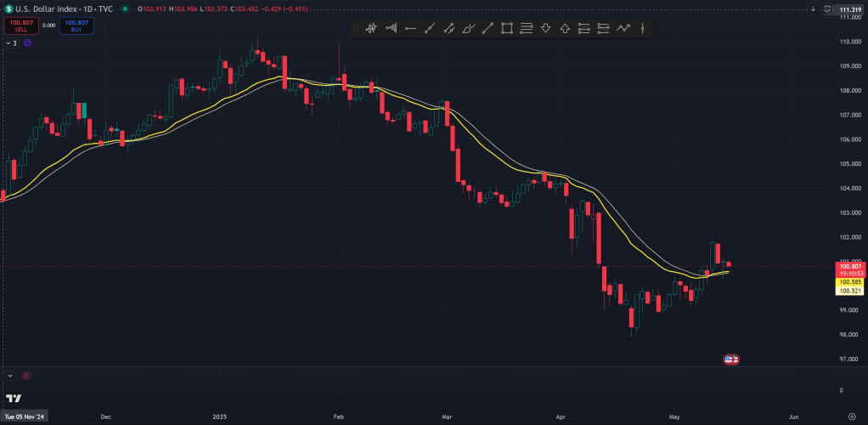This screenshot has width=868, height=425.
Task: Click the candlestick pattern tool in floating toolbar
Action: point(371,28)
